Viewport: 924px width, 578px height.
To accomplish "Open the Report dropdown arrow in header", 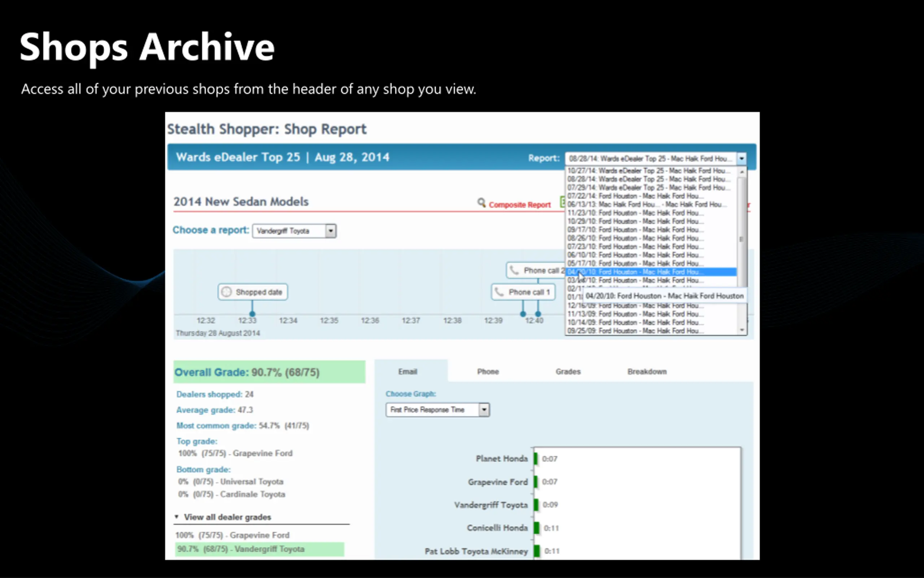I will point(741,158).
